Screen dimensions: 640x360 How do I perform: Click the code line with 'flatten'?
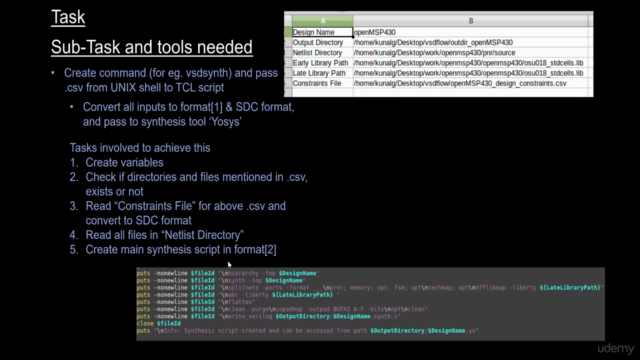coord(196,302)
